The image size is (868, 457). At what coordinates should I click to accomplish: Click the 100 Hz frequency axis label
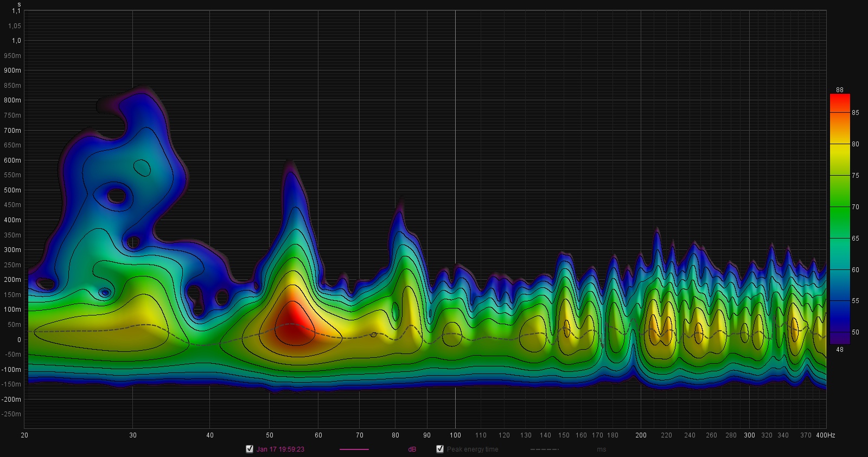click(x=455, y=435)
